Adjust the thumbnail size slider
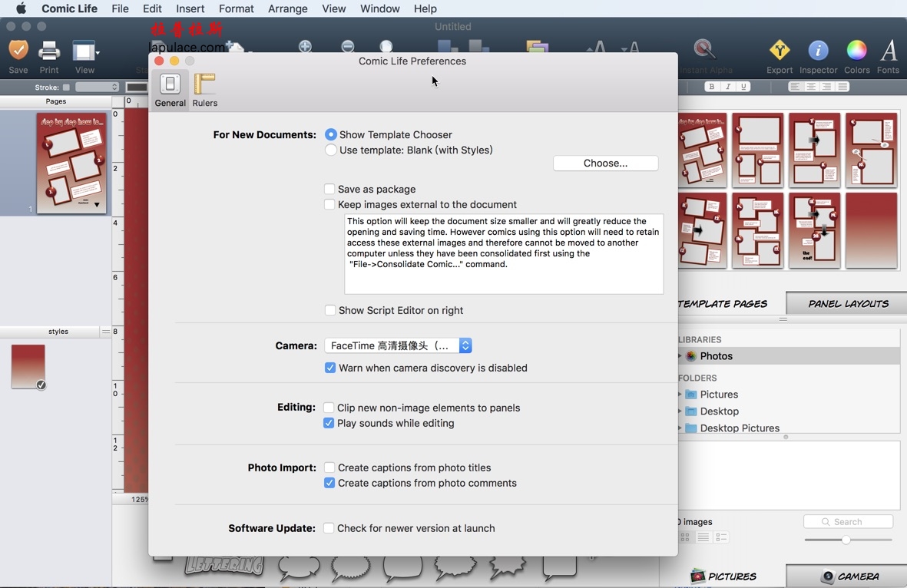The image size is (907, 588). point(846,540)
